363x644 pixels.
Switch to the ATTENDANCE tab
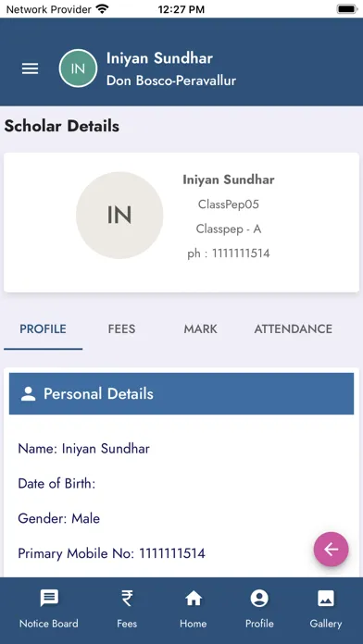[x=294, y=329]
